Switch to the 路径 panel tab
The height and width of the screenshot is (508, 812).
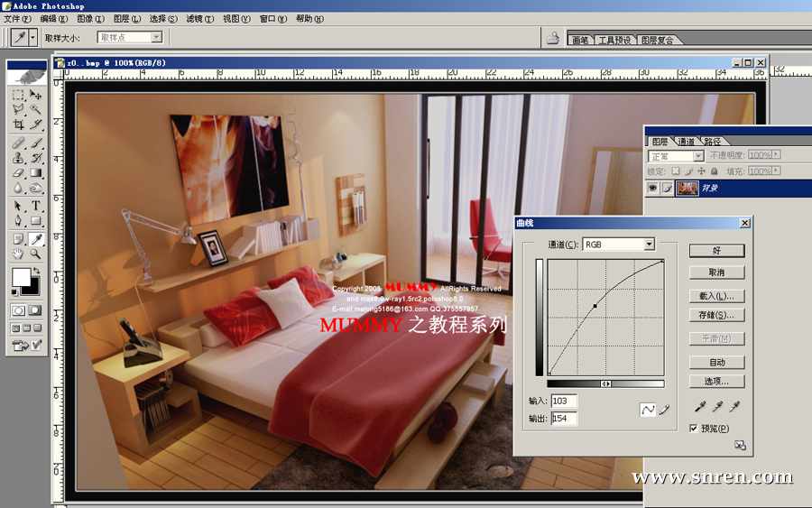pyautogui.click(x=712, y=141)
